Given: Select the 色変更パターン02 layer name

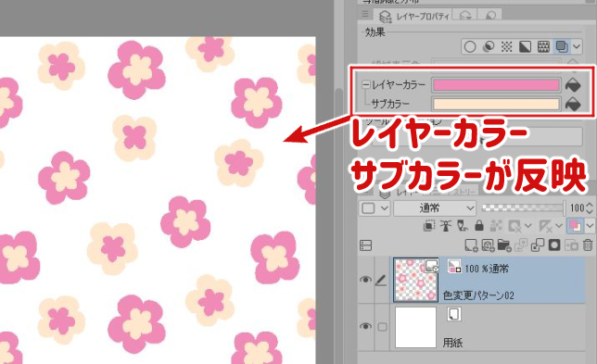Looking at the screenshot, I should (x=478, y=295).
